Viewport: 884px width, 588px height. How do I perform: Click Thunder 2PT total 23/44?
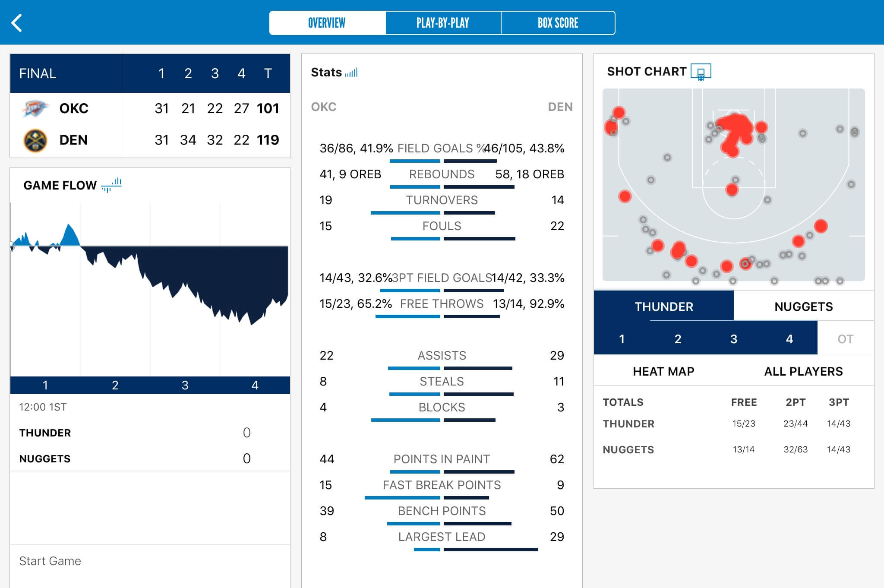(x=796, y=424)
